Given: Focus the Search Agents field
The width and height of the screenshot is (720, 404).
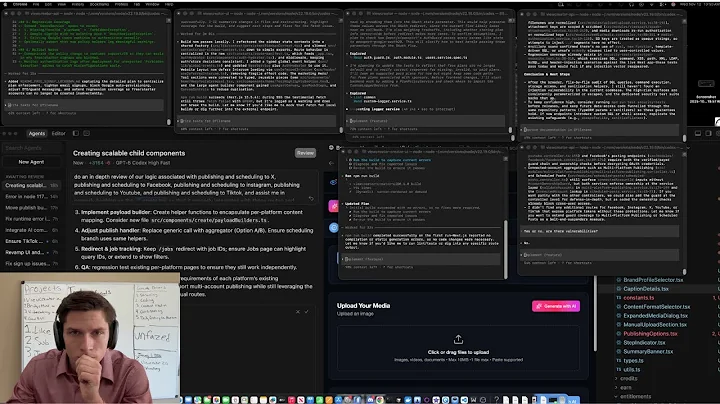Looking at the screenshot, I should [x=32, y=148].
